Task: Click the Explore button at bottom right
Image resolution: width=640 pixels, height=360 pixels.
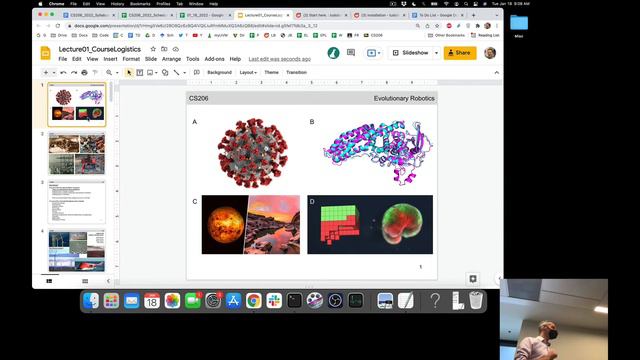Action: (x=473, y=279)
